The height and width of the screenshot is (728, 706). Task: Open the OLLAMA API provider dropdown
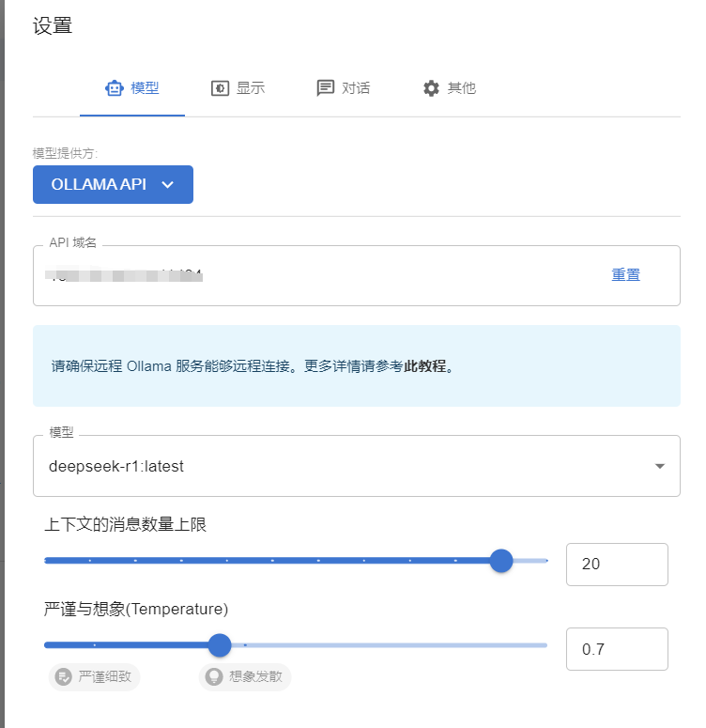click(x=113, y=184)
